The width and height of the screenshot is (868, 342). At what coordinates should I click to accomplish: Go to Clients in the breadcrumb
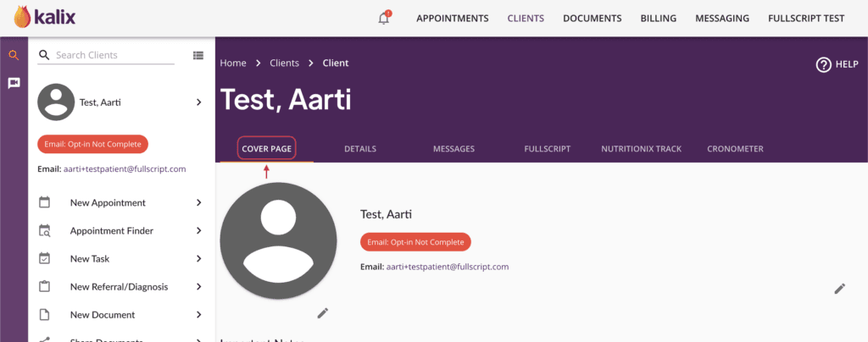point(285,63)
